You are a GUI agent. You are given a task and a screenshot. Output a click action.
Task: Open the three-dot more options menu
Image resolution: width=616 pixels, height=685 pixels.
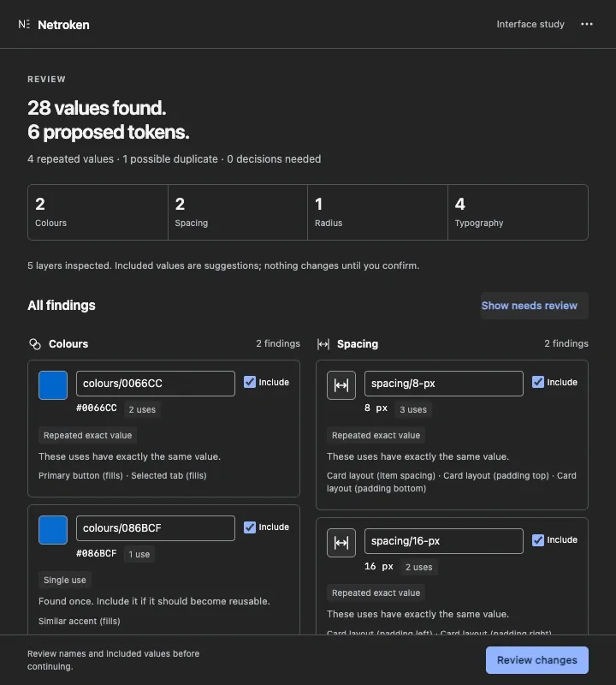(586, 24)
